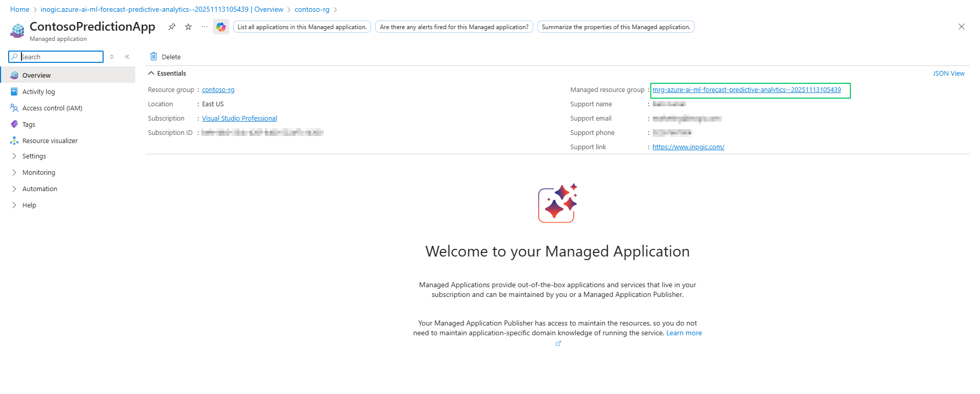Collapse the sidebar with double chevron
The image size is (980, 394).
127,57
